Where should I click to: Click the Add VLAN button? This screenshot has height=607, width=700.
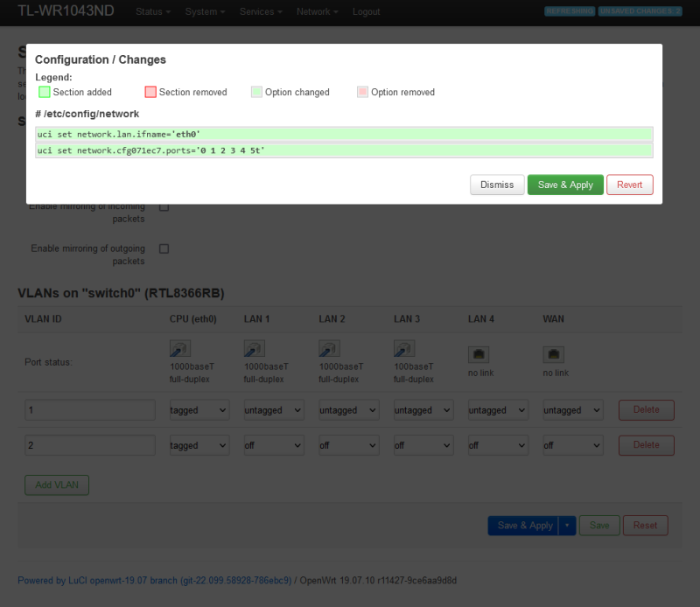57,485
